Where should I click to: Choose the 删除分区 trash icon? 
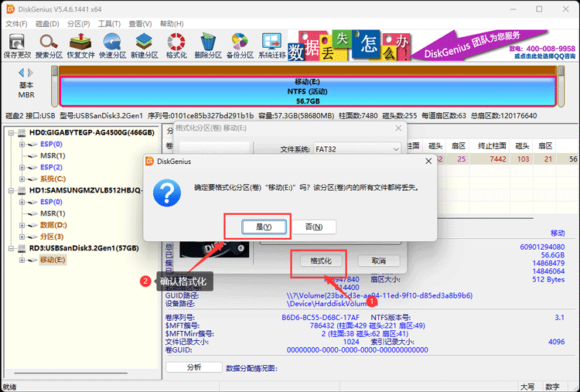pyautogui.click(x=208, y=46)
